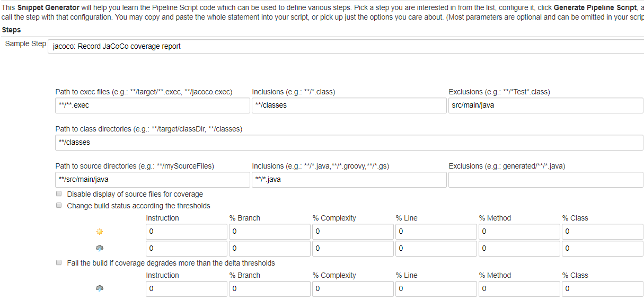
Task: Click the empty source Exclusions field
Action: point(546,179)
